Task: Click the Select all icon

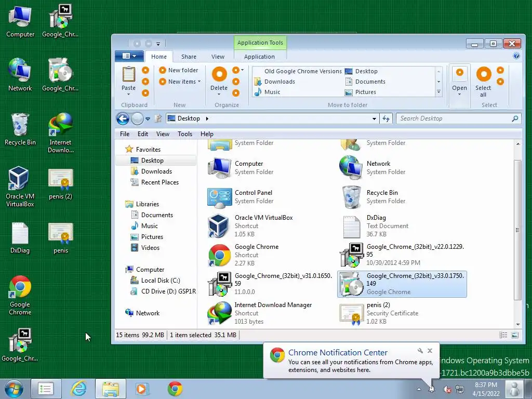Action: [484, 74]
